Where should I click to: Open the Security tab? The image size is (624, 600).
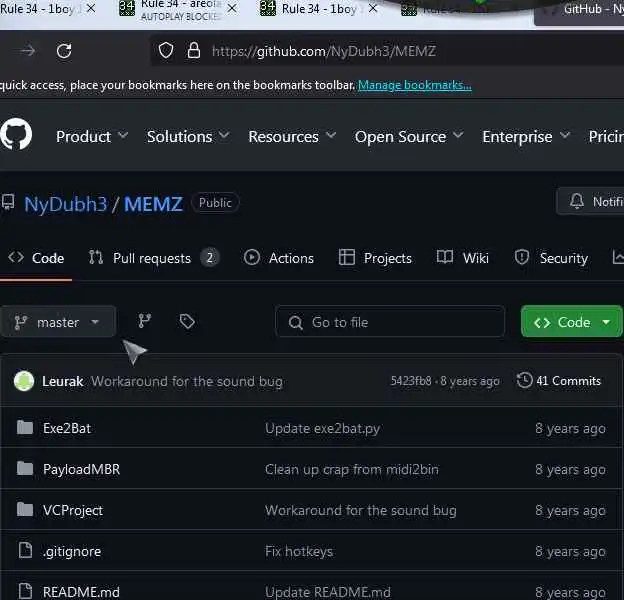tap(551, 258)
